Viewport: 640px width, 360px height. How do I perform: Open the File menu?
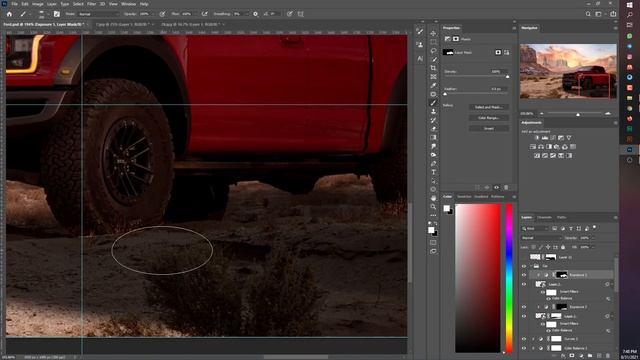click(x=15, y=4)
